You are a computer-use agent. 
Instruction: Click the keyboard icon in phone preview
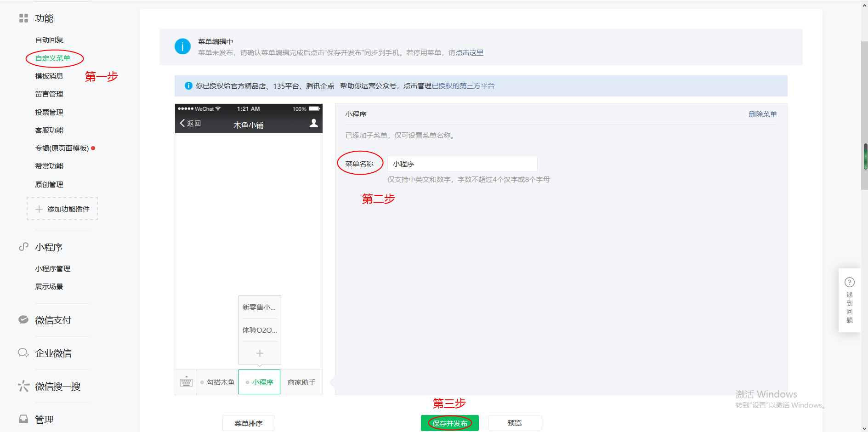pos(186,382)
